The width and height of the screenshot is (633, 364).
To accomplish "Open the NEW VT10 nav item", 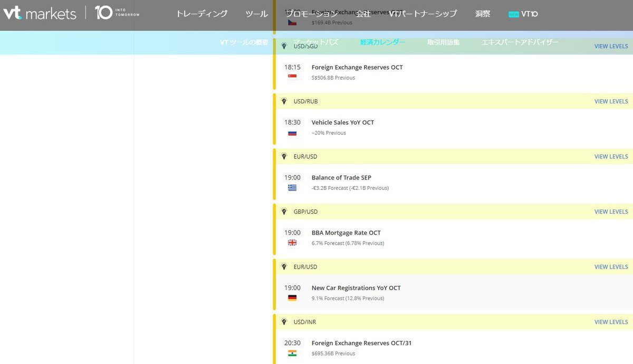I will click(x=523, y=14).
